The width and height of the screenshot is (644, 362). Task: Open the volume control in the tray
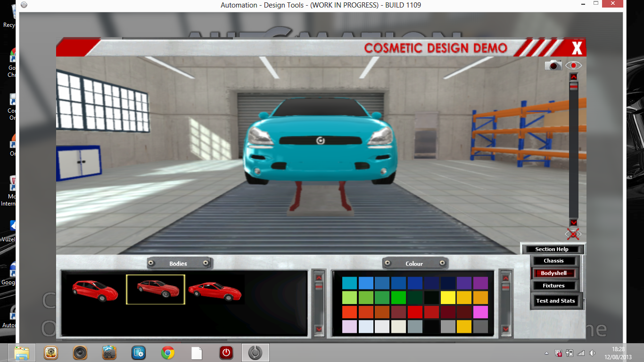[592, 353]
